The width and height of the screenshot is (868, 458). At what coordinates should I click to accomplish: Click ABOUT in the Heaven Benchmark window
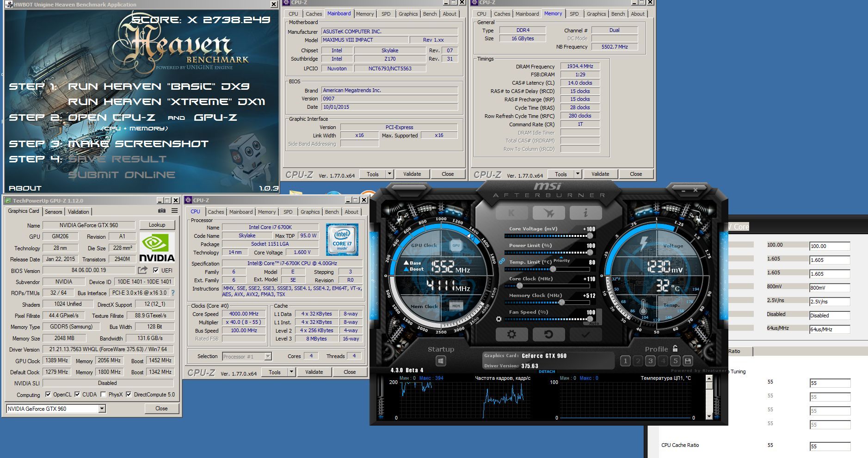(x=25, y=188)
